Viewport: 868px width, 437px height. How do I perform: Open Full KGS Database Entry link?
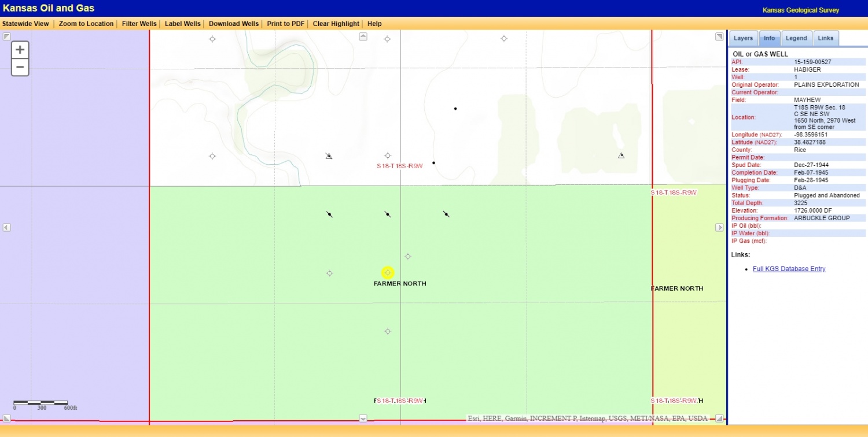click(789, 269)
